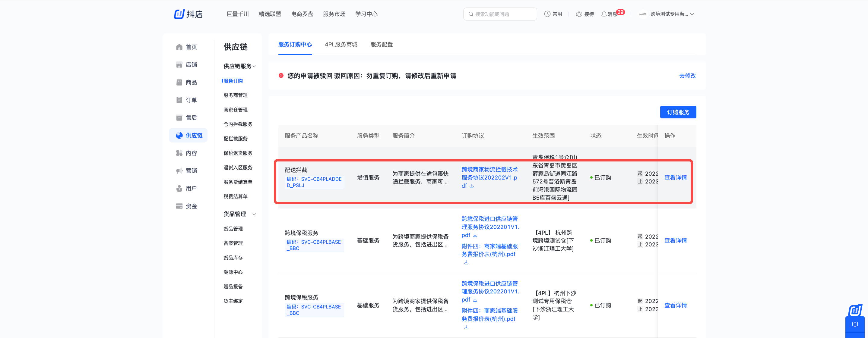Select 货主绑定 in the side menu
This screenshot has width=868, height=338.
point(233,301)
